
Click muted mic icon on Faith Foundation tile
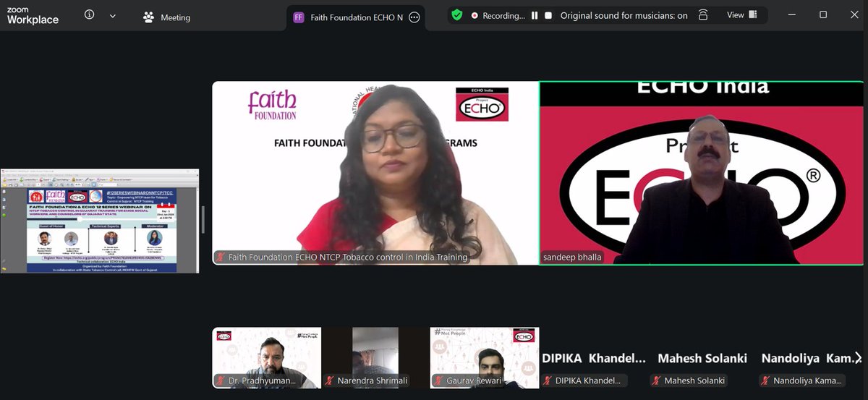coord(221,257)
